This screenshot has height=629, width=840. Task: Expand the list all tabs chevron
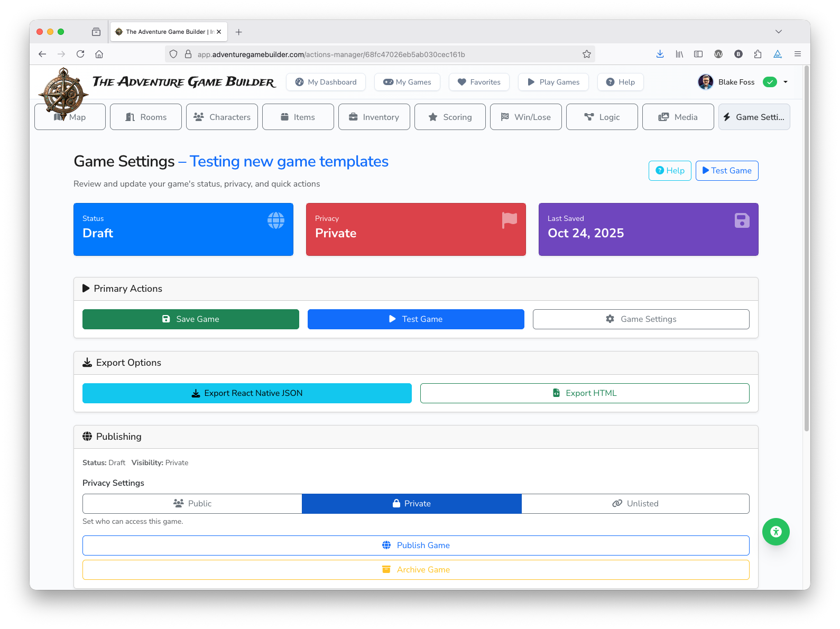pyautogui.click(x=778, y=32)
